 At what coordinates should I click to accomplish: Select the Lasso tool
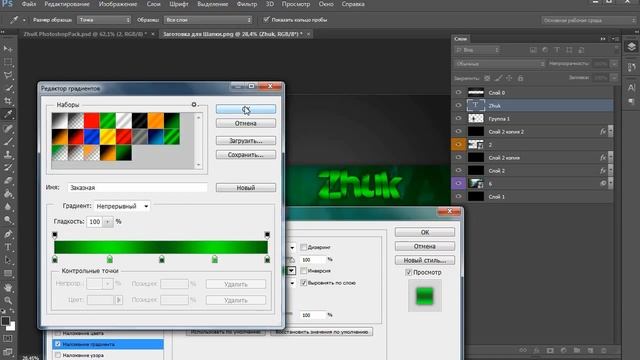pyautogui.click(x=8, y=75)
